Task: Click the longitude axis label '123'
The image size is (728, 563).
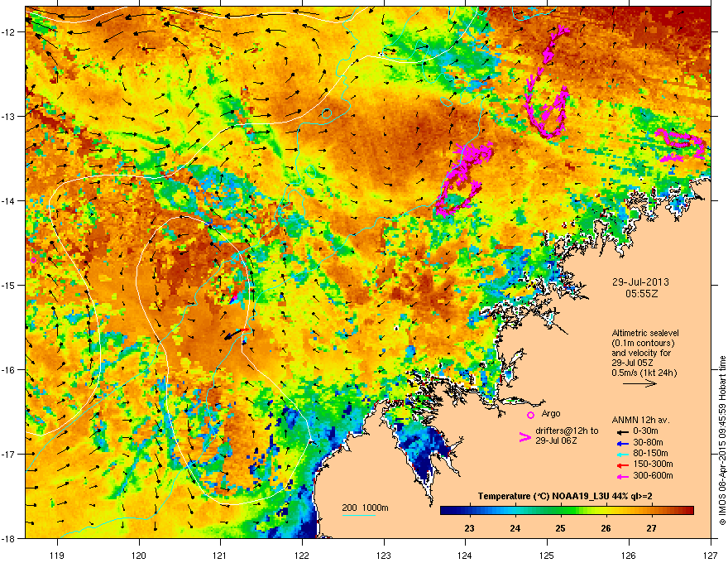Action: pyautogui.click(x=384, y=555)
